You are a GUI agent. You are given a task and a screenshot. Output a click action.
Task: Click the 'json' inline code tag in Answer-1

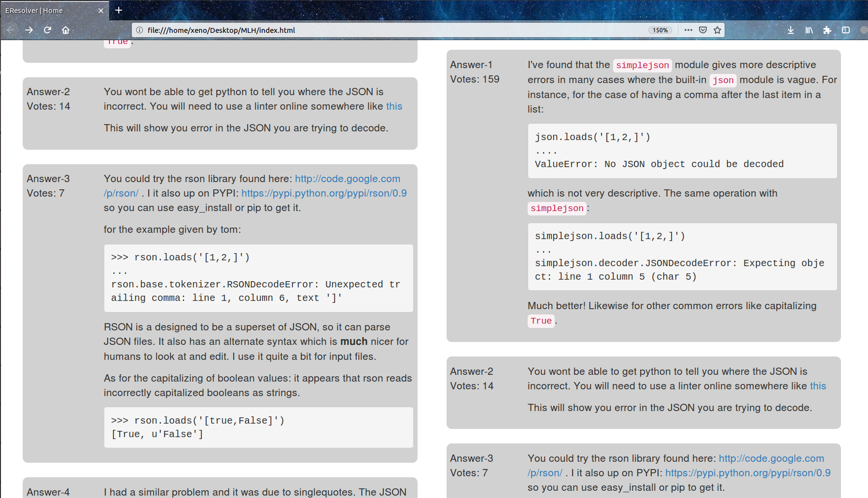(723, 80)
